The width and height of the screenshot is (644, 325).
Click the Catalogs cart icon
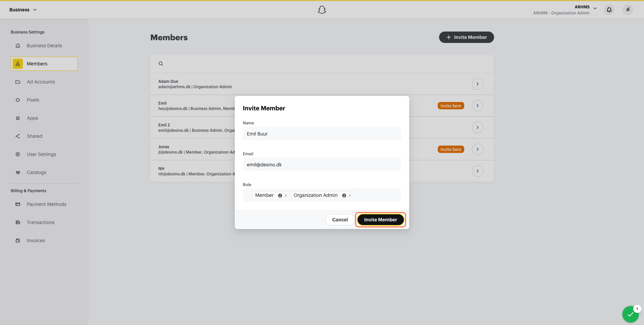pyautogui.click(x=18, y=172)
